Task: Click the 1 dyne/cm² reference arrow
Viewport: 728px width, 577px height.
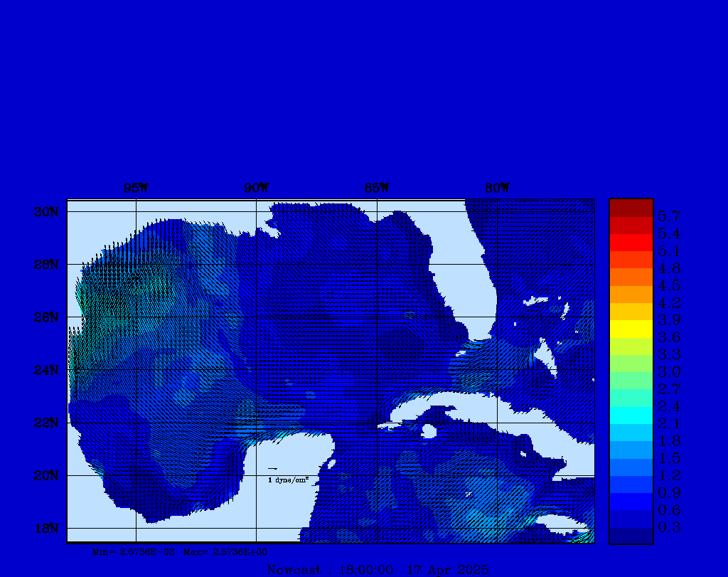Action: click(272, 469)
